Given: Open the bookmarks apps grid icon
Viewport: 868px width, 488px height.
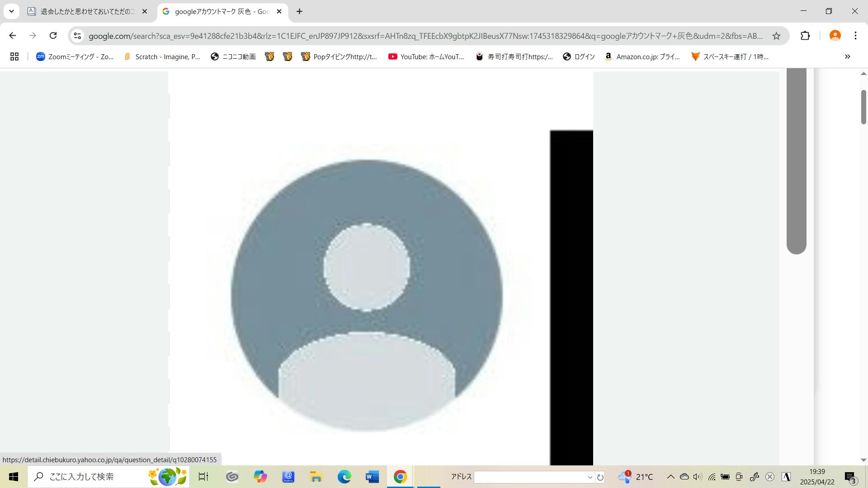Looking at the screenshot, I should (x=14, y=56).
